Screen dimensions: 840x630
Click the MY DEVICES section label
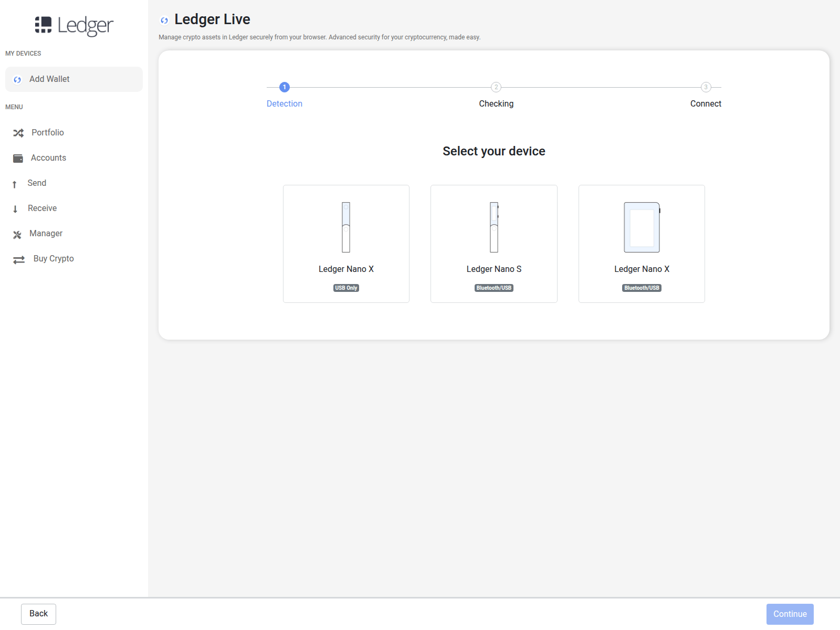tap(23, 54)
